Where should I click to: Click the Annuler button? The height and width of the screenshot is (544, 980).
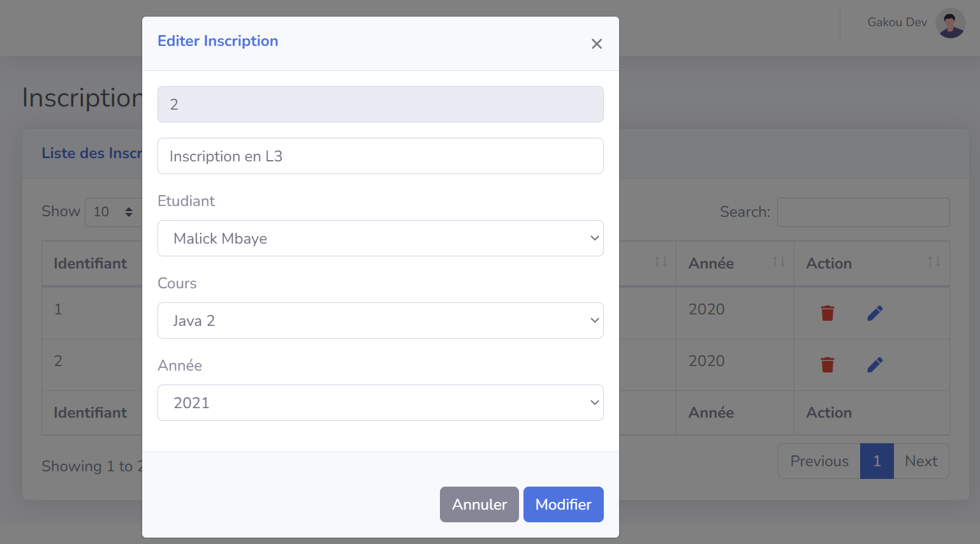pyautogui.click(x=479, y=504)
